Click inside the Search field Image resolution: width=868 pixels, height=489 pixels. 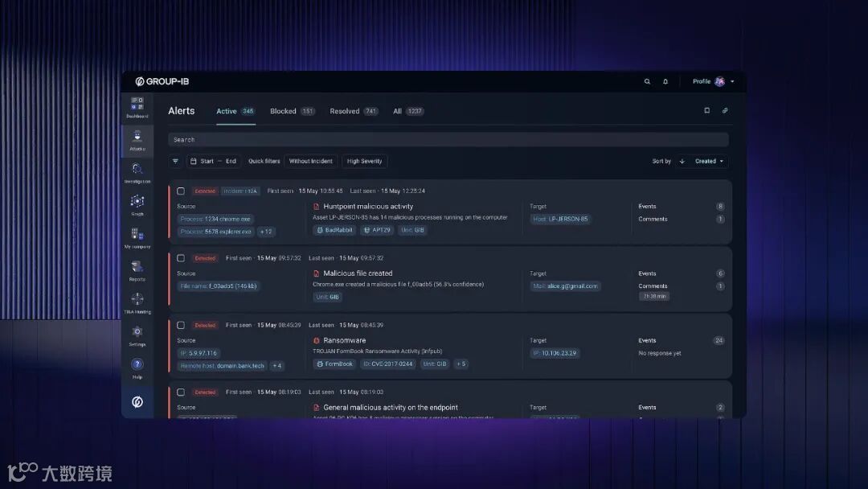tap(448, 140)
